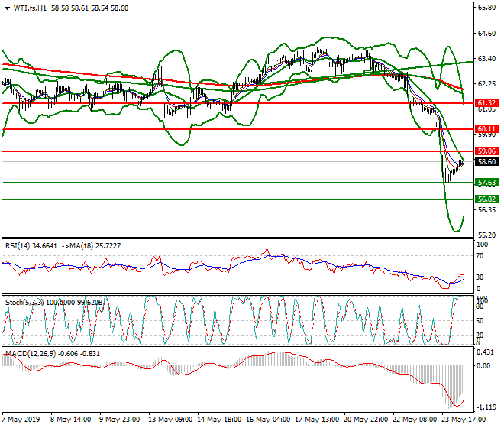Image resolution: width=504 pixels, height=428 pixels.
Task: Click the 63.40 price scale value
Action: [486, 59]
